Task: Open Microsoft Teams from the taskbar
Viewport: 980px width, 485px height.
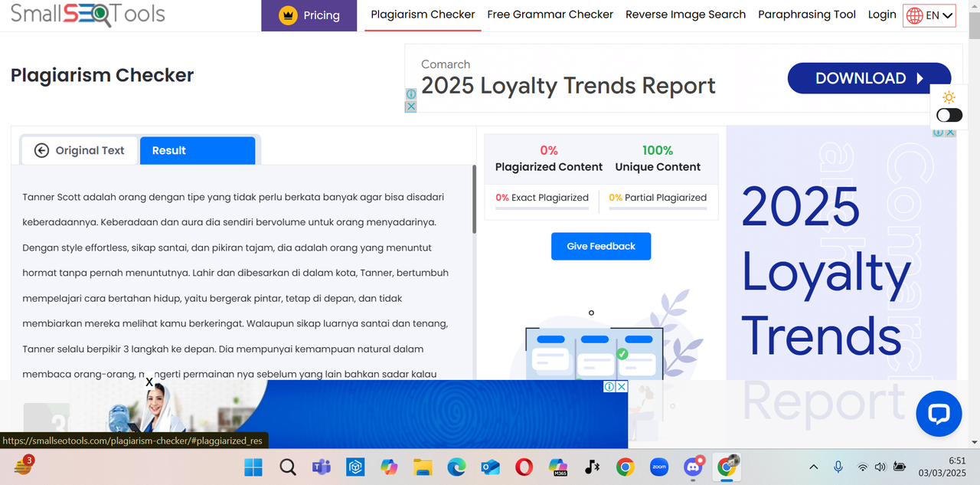Action: coord(321,467)
